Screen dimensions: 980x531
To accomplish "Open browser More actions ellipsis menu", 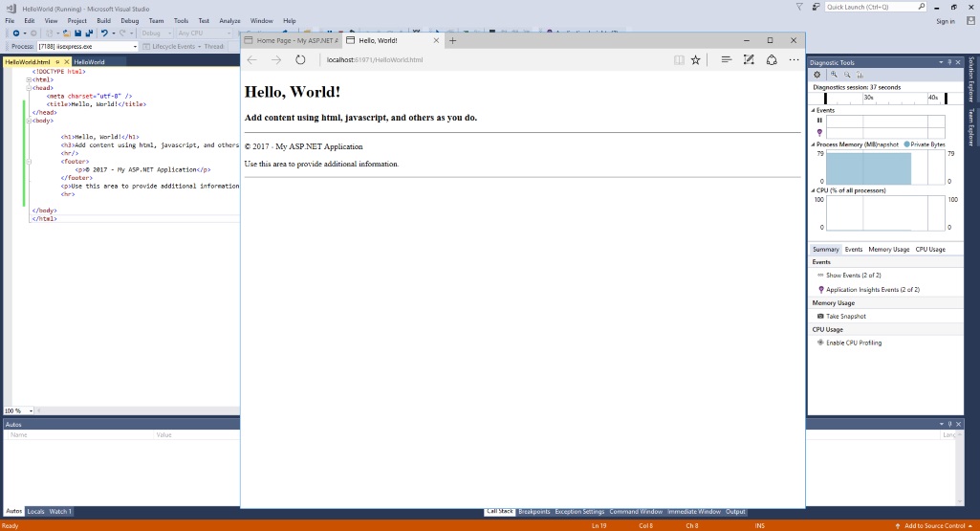I will pyautogui.click(x=794, y=59).
